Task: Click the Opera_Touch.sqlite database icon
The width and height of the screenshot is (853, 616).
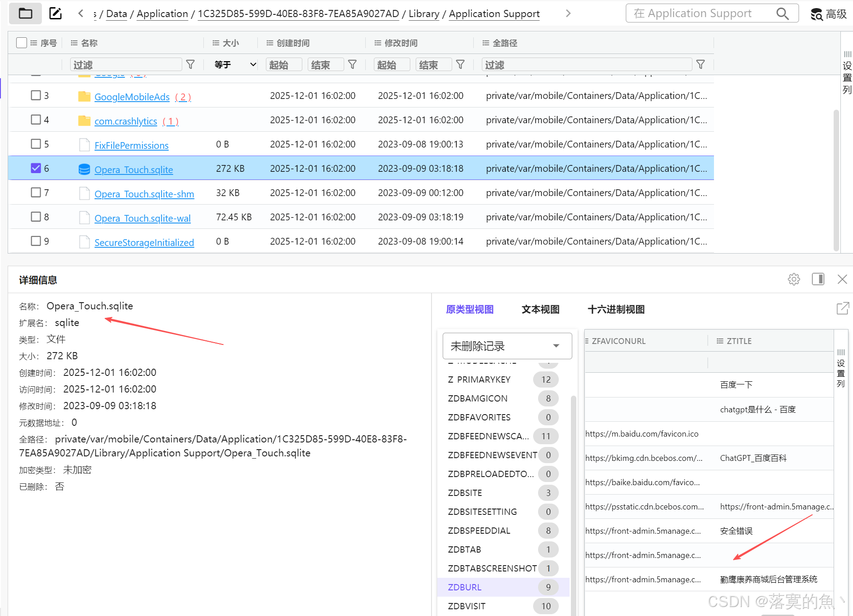Action: [84, 169]
